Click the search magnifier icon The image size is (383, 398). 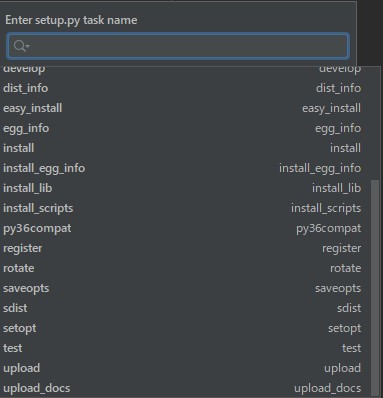[x=19, y=46]
